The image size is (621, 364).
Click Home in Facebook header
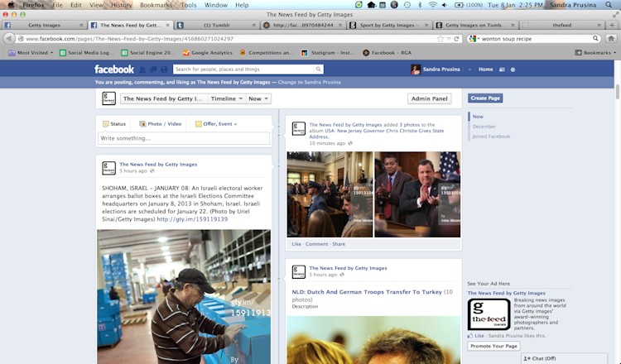pyautogui.click(x=485, y=69)
